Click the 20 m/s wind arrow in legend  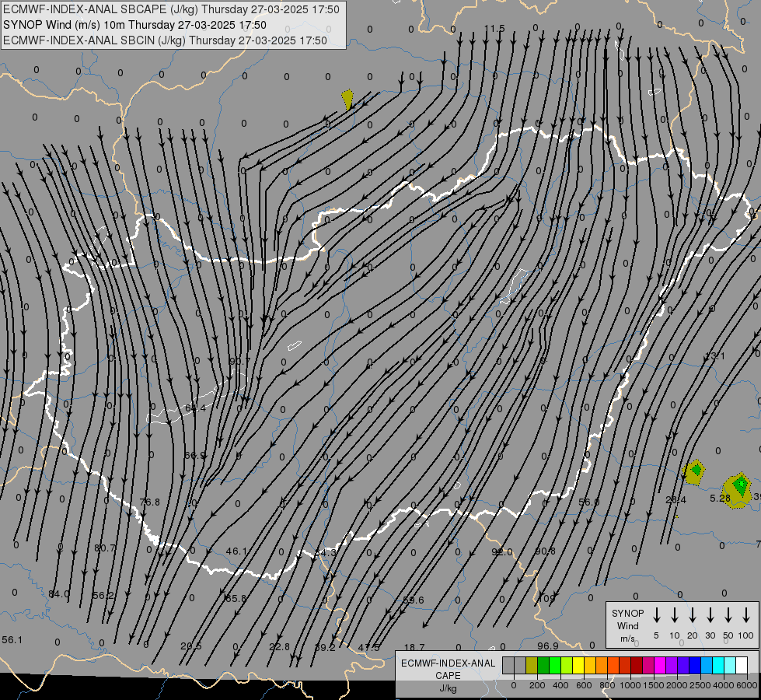coord(693,615)
